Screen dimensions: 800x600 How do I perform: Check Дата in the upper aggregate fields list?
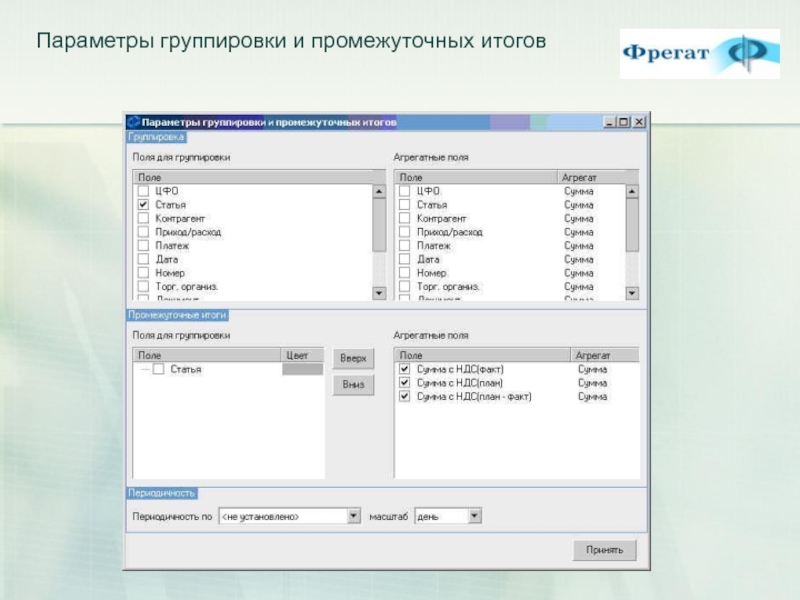click(x=405, y=259)
